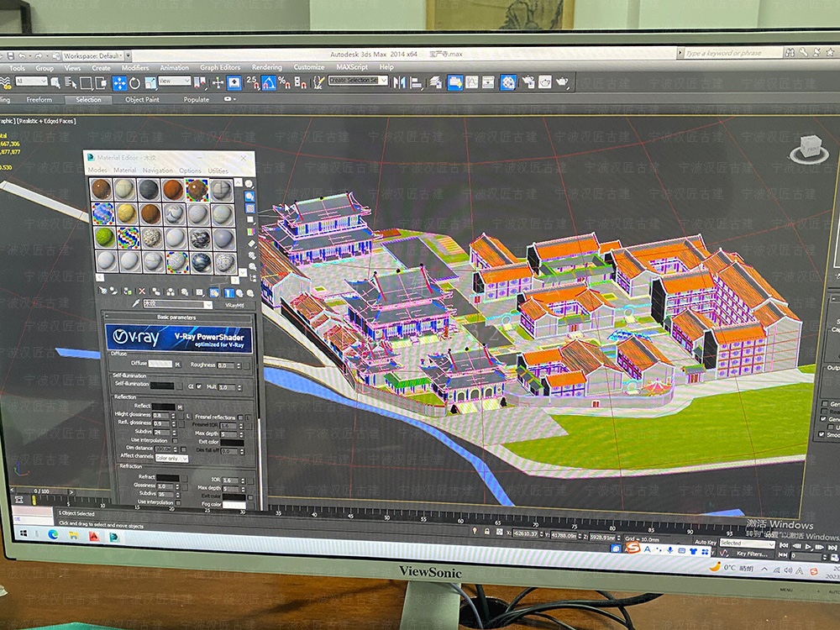Click the Key Filters button
This screenshot has height=630, width=840.
pos(752,554)
